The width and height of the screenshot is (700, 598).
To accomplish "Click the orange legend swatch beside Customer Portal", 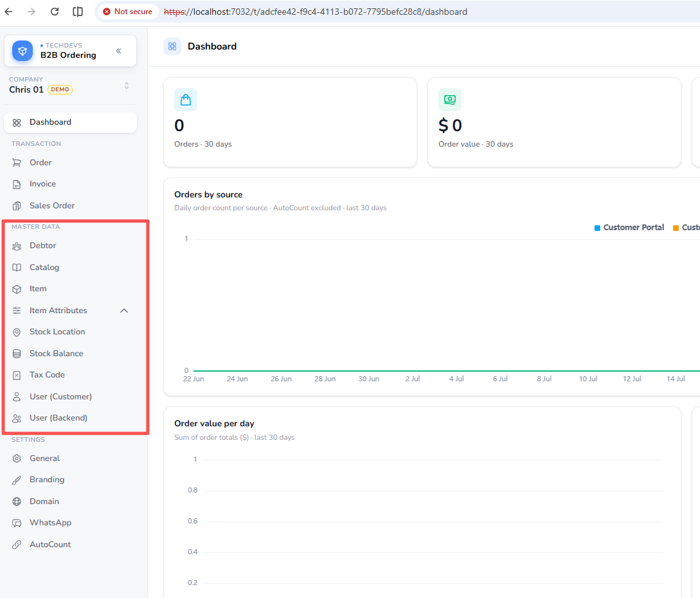I will [x=676, y=228].
